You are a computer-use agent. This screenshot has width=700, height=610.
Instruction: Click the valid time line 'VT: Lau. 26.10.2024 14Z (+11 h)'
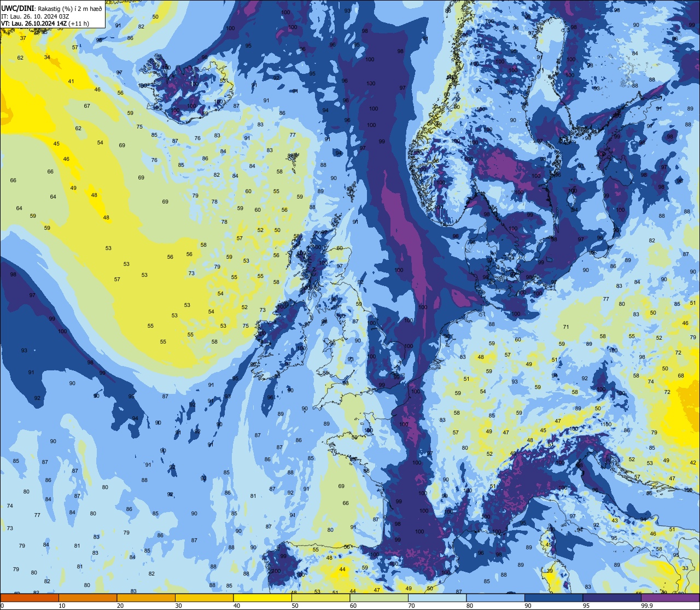click(x=45, y=24)
